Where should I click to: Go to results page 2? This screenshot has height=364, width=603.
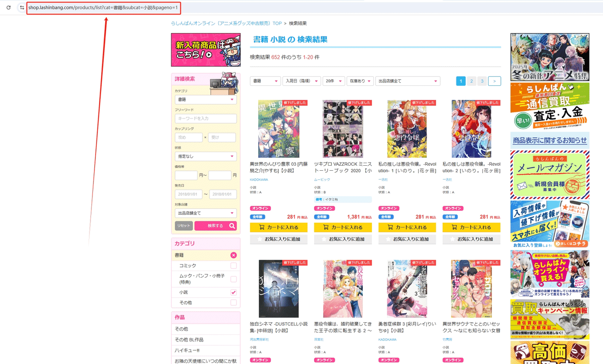471,81
